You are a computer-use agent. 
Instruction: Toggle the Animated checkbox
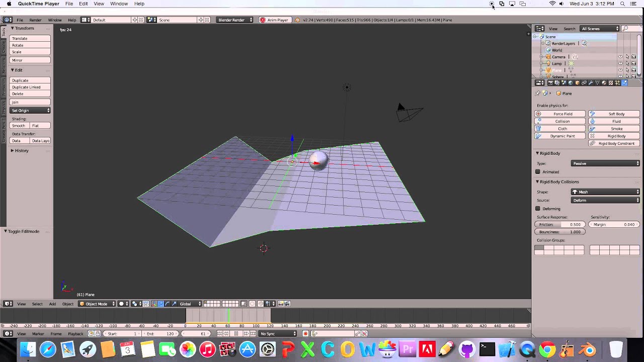(538, 172)
